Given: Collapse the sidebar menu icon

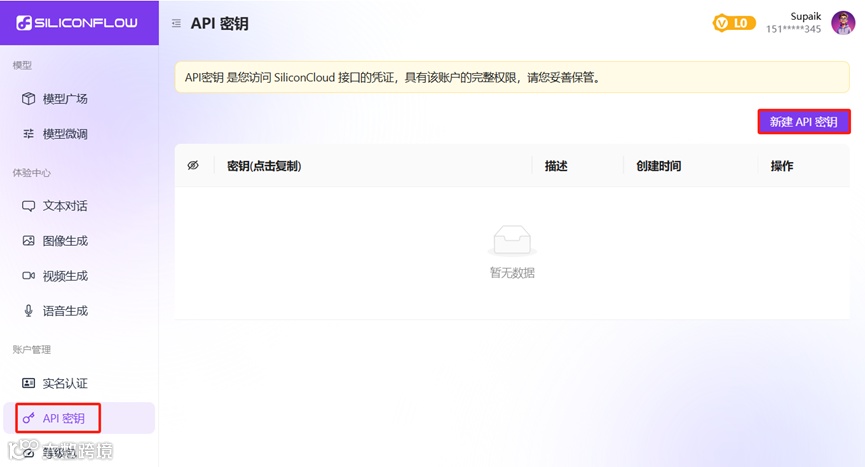Looking at the screenshot, I should [x=176, y=23].
